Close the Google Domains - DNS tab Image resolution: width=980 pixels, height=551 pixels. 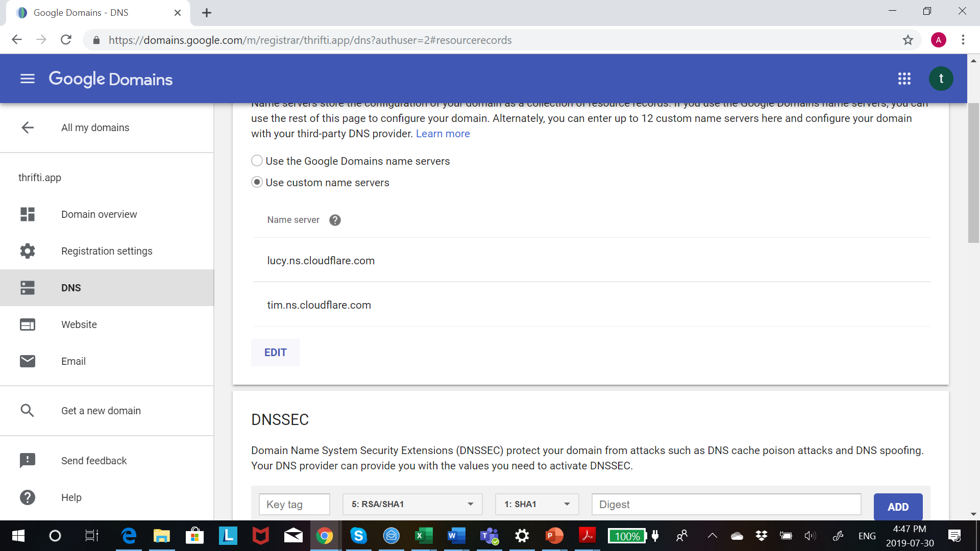(178, 13)
